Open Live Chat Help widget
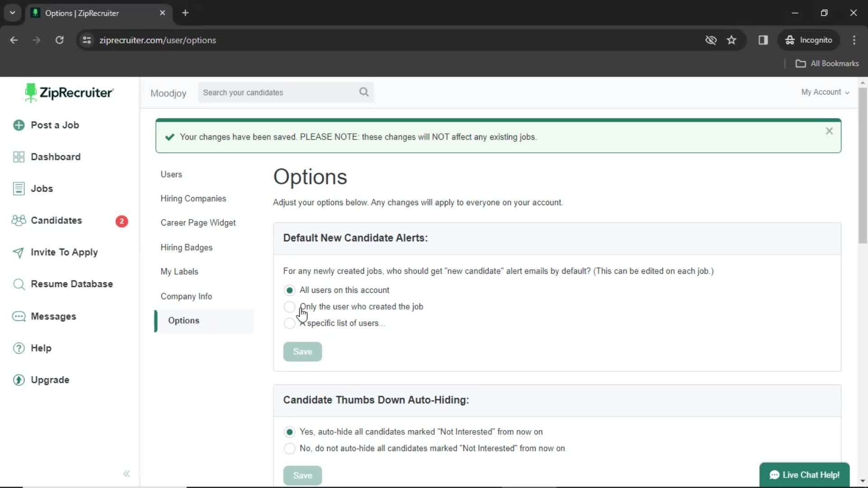The width and height of the screenshot is (868, 488). click(x=805, y=475)
